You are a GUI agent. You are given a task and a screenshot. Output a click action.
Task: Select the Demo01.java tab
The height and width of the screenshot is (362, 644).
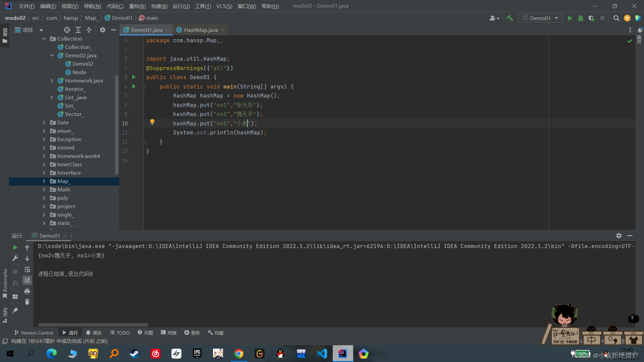147,29
